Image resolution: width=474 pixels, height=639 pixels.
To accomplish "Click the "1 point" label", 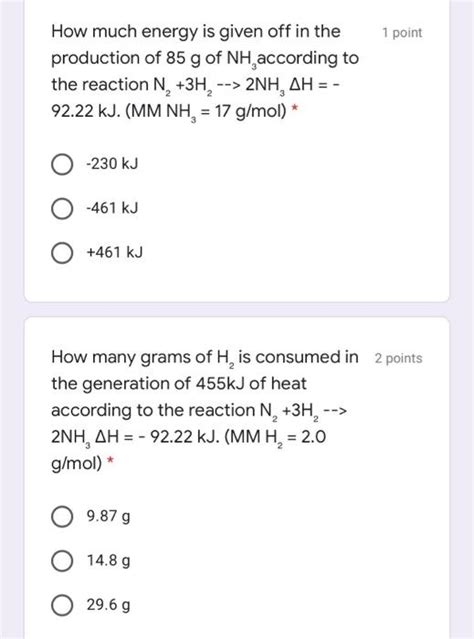I will (x=402, y=33).
